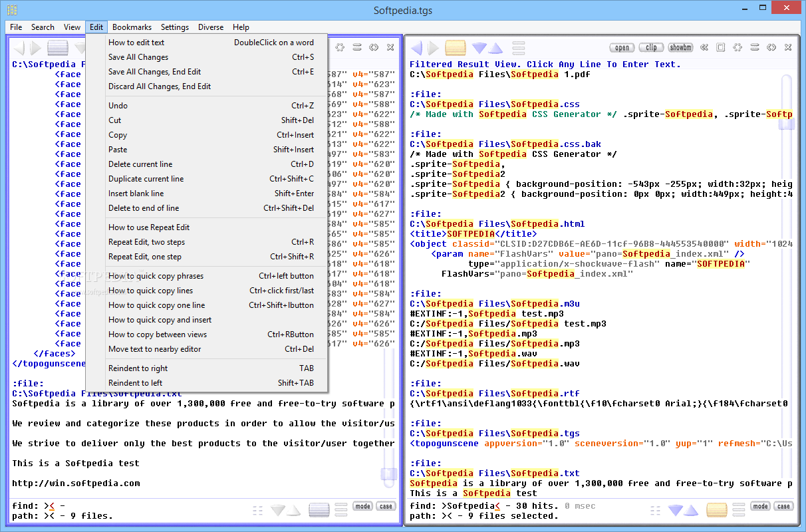This screenshot has width=806, height=532.
Task: Click the up triangle in right pane top toolbar
Action: pyautogui.click(x=495, y=48)
